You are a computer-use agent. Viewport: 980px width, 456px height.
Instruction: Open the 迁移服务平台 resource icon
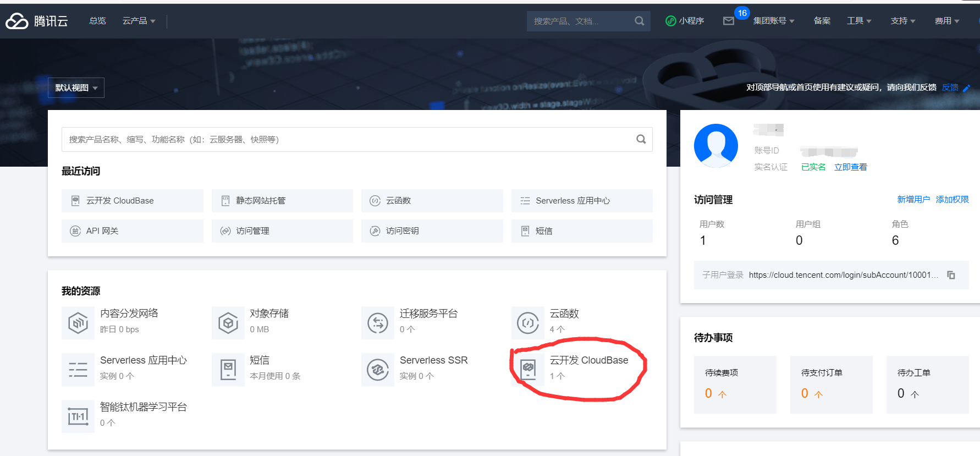point(378,323)
